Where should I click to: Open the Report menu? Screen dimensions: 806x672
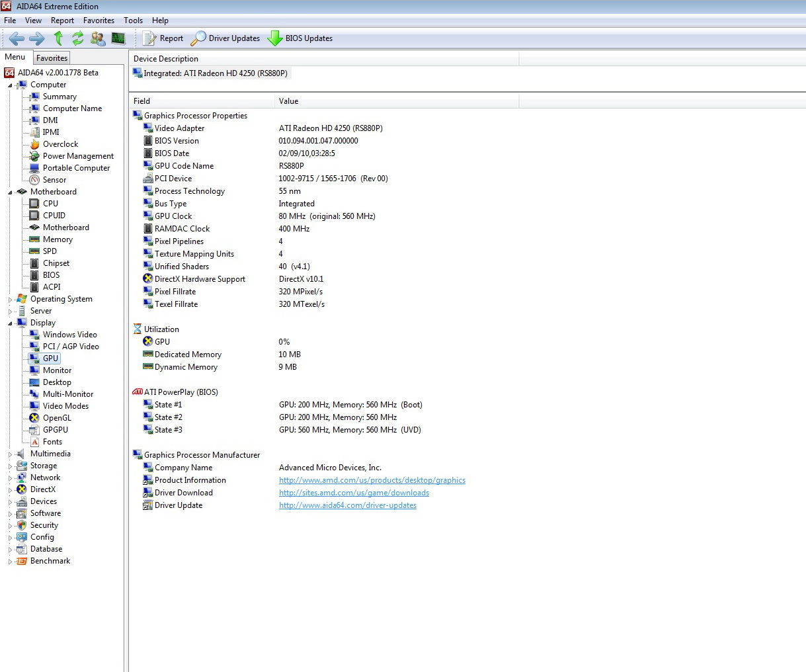tap(62, 21)
